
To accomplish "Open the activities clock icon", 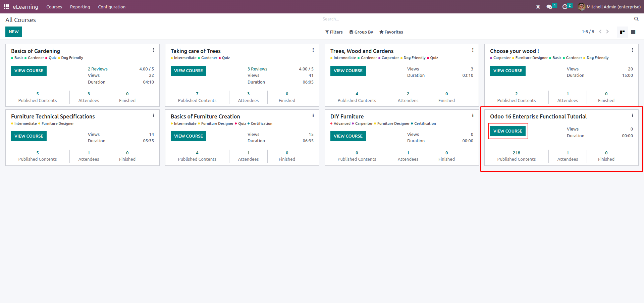I will click(x=565, y=7).
